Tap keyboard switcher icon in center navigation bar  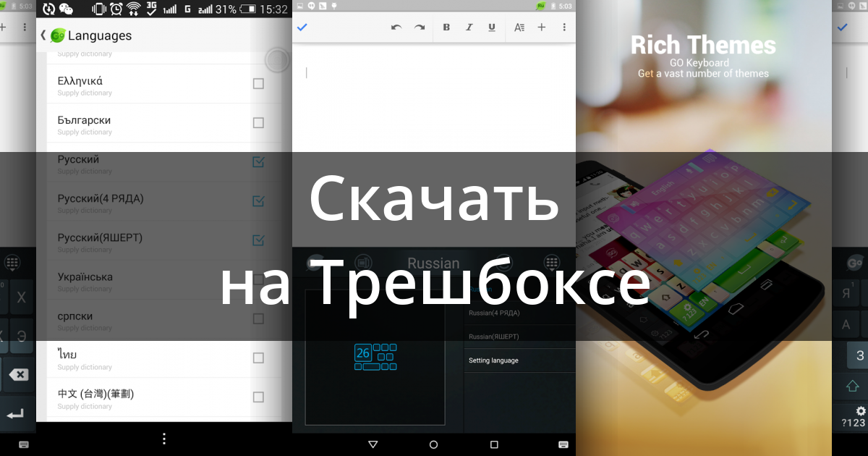(x=563, y=444)
